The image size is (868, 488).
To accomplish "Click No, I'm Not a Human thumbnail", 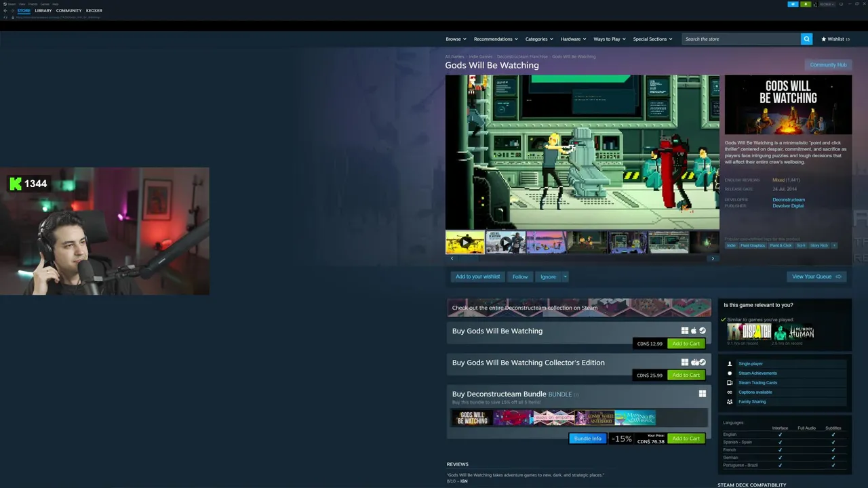I will click(794, 331).
